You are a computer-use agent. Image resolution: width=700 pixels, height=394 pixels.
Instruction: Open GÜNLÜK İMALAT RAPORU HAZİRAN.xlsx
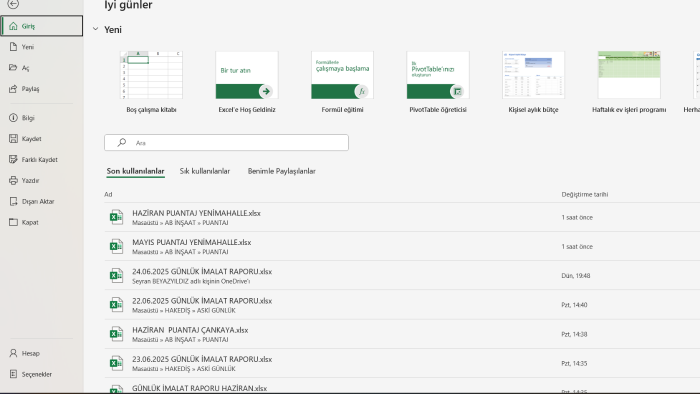point(402,387)
